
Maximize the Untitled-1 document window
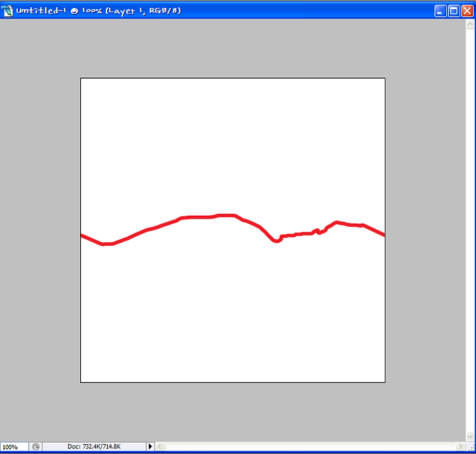coord(454,11)
